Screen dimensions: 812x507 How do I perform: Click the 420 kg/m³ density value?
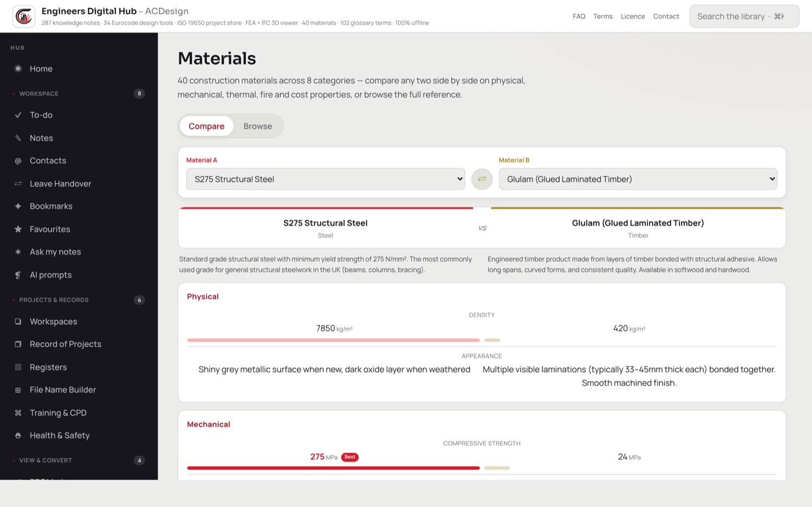[x=629, y=328]
